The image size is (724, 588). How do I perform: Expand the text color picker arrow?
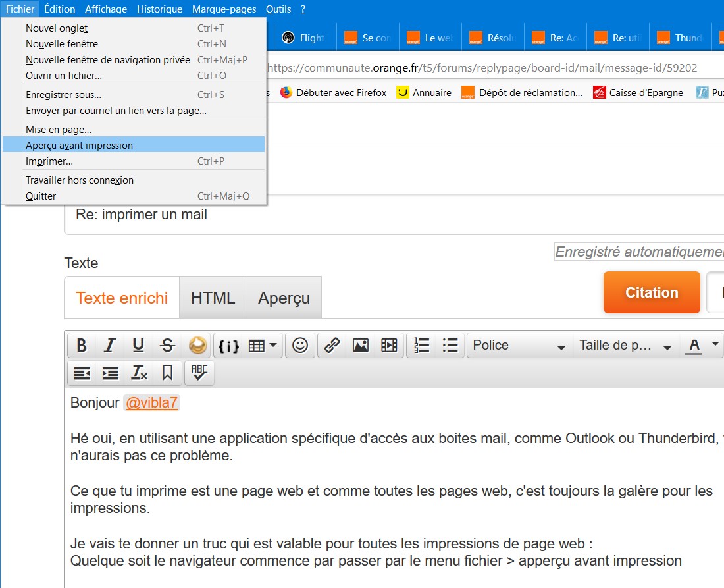coord(715,344)
